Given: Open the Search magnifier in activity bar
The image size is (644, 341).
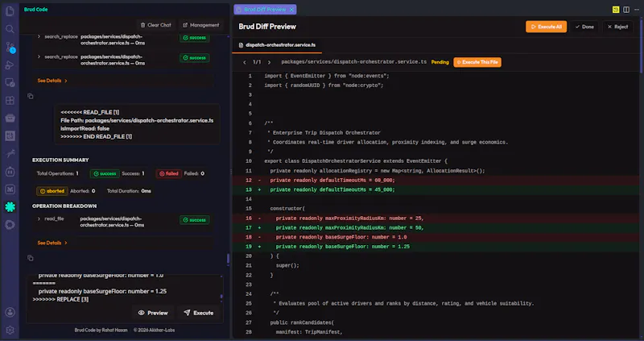Looking at the screenshot, I should click(x=10, y=29).
